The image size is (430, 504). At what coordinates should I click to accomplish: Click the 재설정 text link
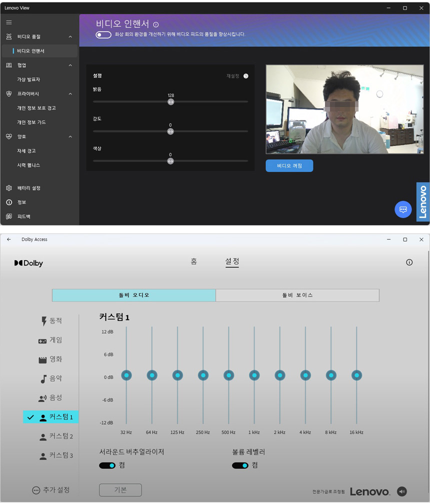click(x=232, y=76)
